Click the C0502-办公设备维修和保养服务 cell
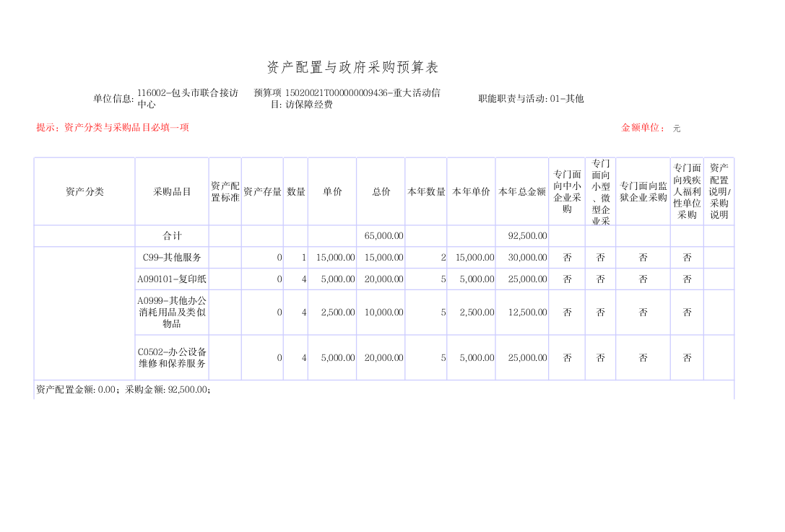This screenshot has width=785, height=532. pos(172,358)
